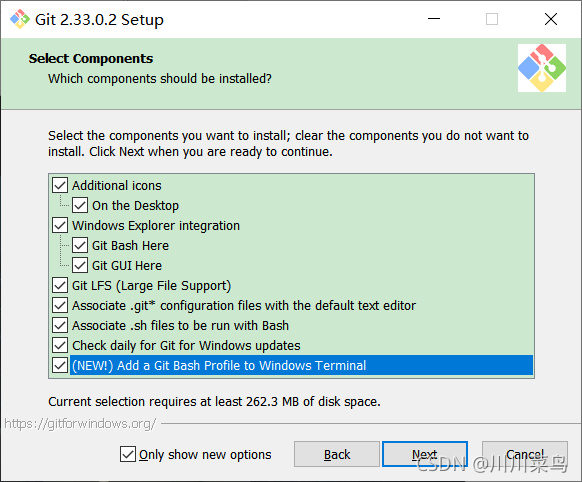Screen dimensions: 582x482
Task: Uncheck Git LFS (Large File Support)
Action: coord(60,285)
